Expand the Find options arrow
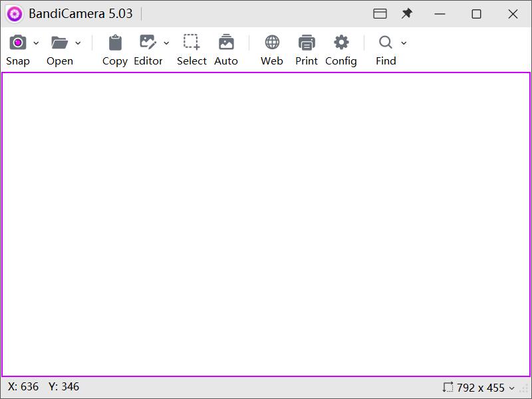532x399 pixels. click(x=404, y=43)
